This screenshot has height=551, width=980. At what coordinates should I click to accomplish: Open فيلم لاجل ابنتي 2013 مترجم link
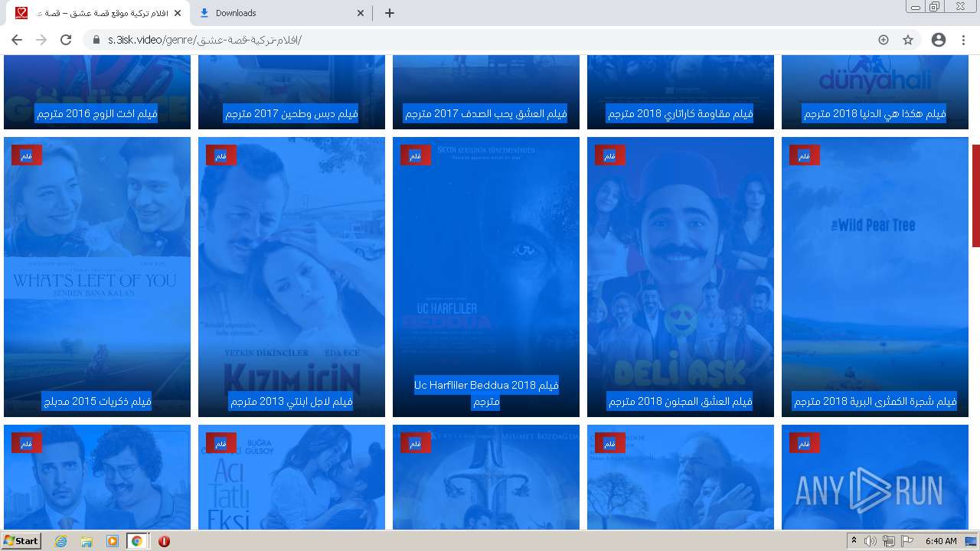click(292, 402)
